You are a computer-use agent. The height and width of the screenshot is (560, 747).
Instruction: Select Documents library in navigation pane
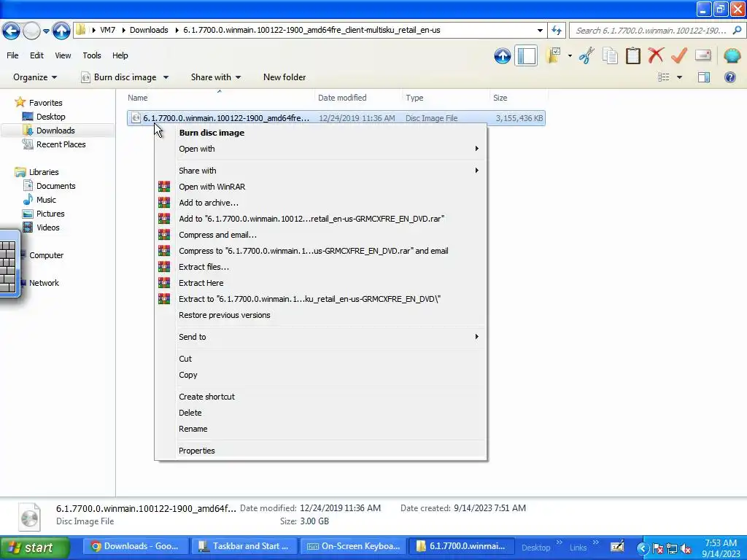point(55,186)
